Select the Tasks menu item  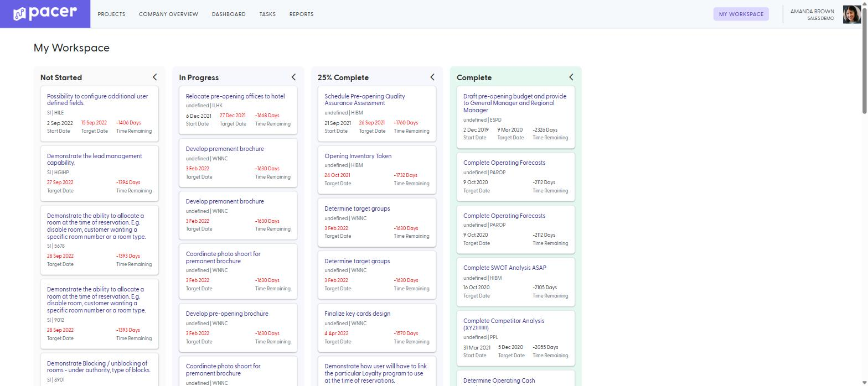coord(267,14)
